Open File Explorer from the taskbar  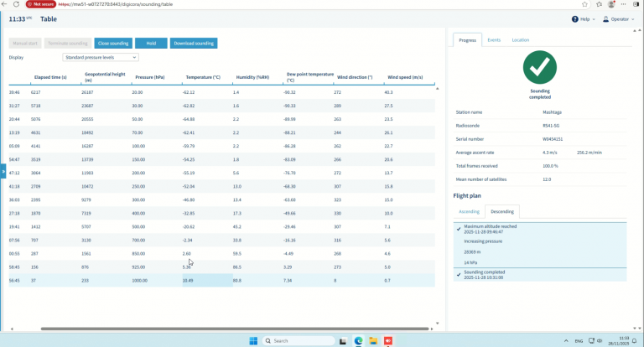pyautogui.click(x=373, y=341)
